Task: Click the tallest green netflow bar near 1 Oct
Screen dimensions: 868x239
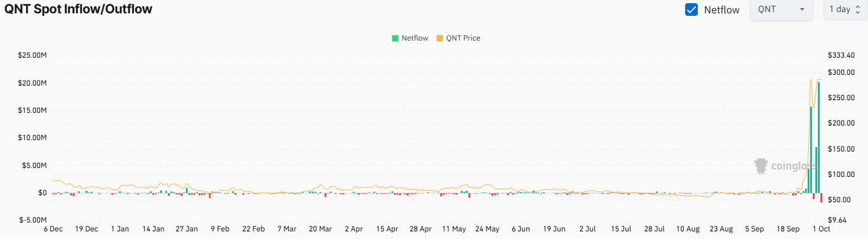Action: 818,137
